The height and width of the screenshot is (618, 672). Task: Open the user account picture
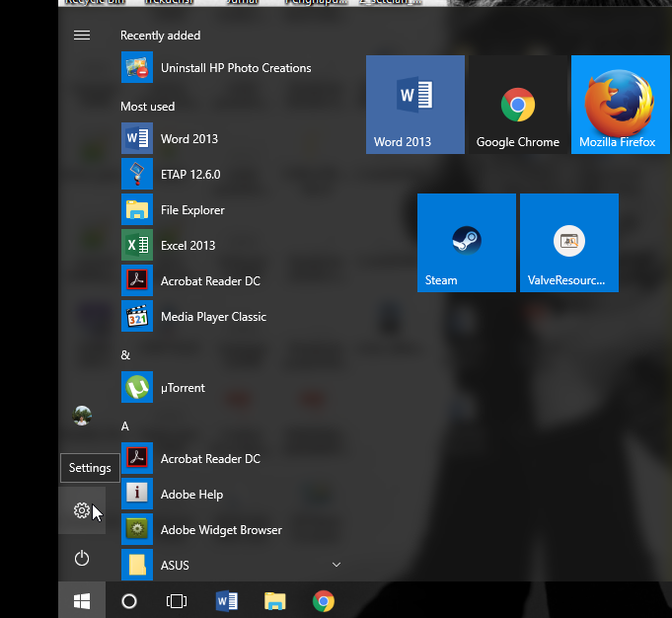[x=82, y=416]
